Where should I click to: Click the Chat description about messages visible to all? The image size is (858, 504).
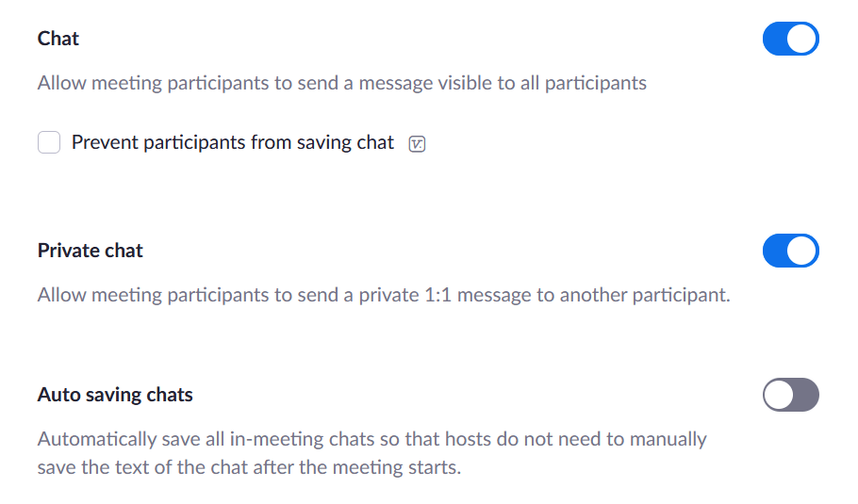341,83
